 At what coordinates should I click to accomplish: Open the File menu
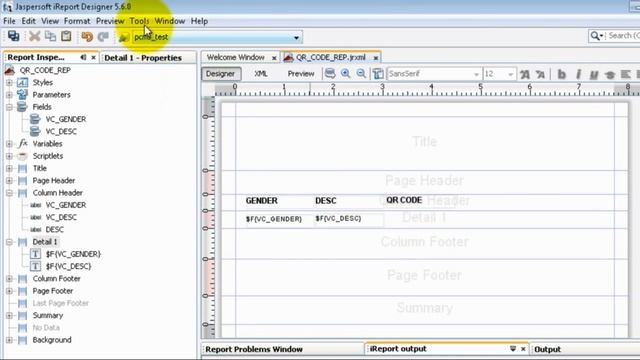pos(9,21)
